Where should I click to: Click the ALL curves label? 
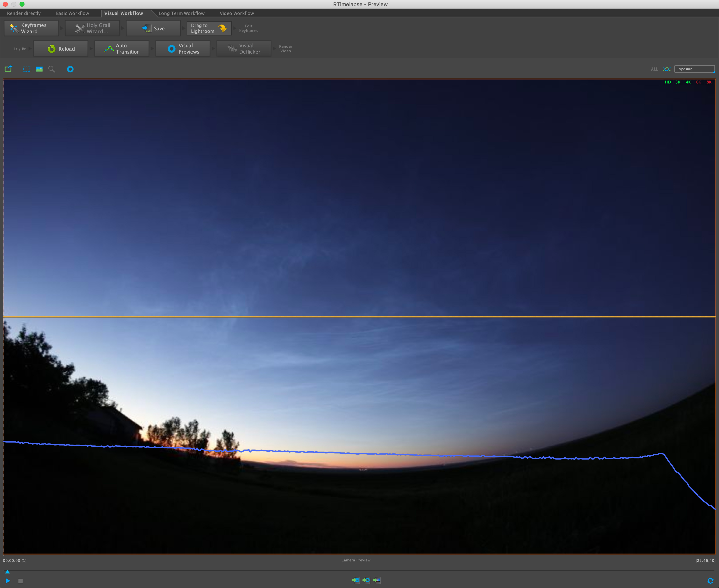(654, 69)
